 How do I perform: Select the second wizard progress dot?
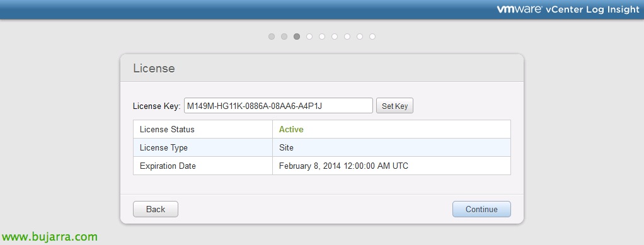coord(284,37)
